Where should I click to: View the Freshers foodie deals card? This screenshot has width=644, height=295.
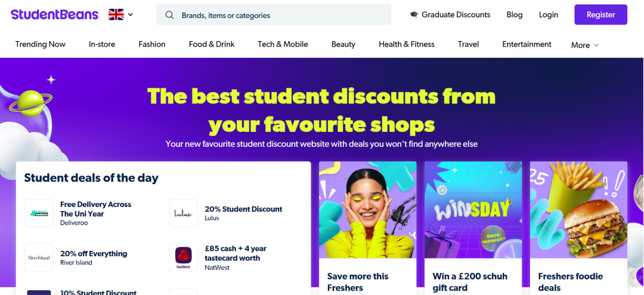578,227
